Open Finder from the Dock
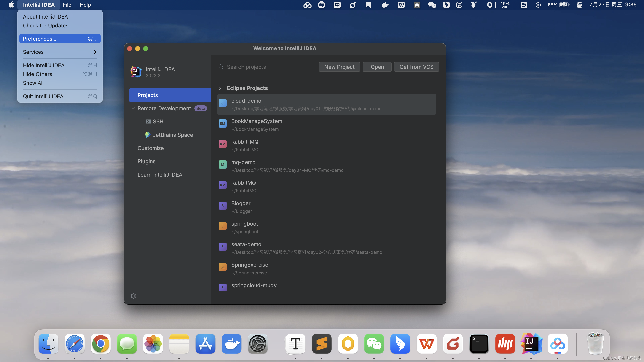Screen dimensions: 644x362 coord(48,344)
